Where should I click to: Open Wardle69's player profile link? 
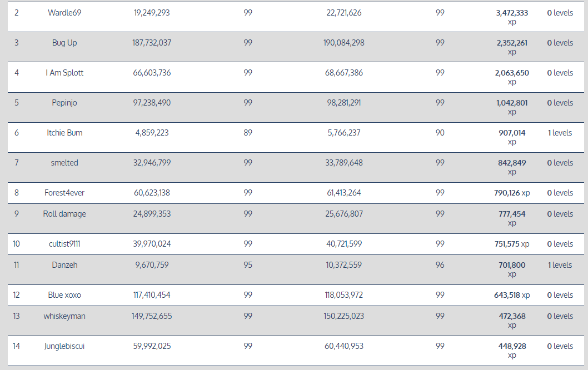64,13
